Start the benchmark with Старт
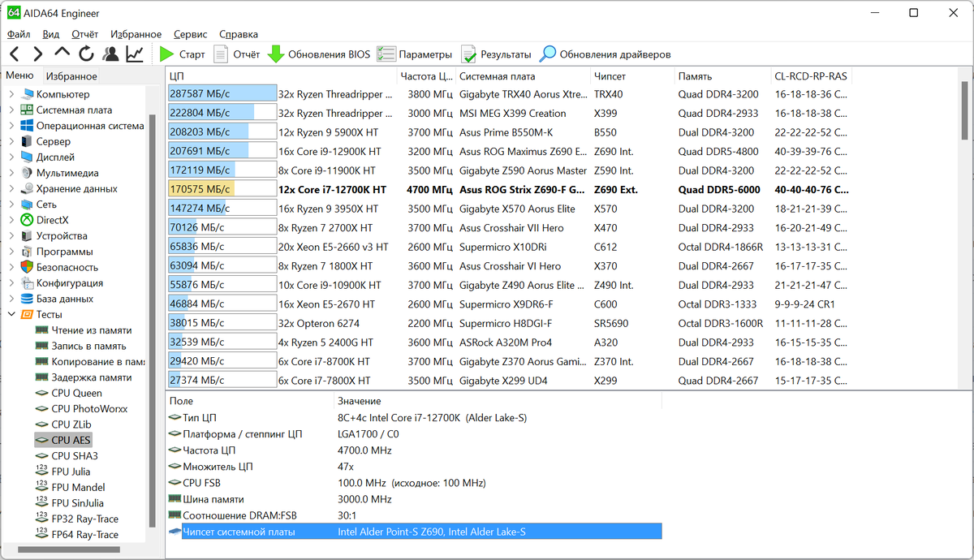The height and width of the screenshot is (560, 974). pos(183,54)
